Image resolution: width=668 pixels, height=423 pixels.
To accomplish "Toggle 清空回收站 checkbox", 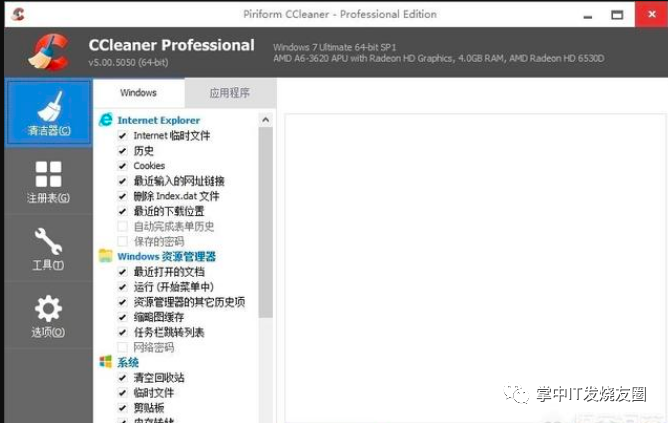I will tap(122, 377).
